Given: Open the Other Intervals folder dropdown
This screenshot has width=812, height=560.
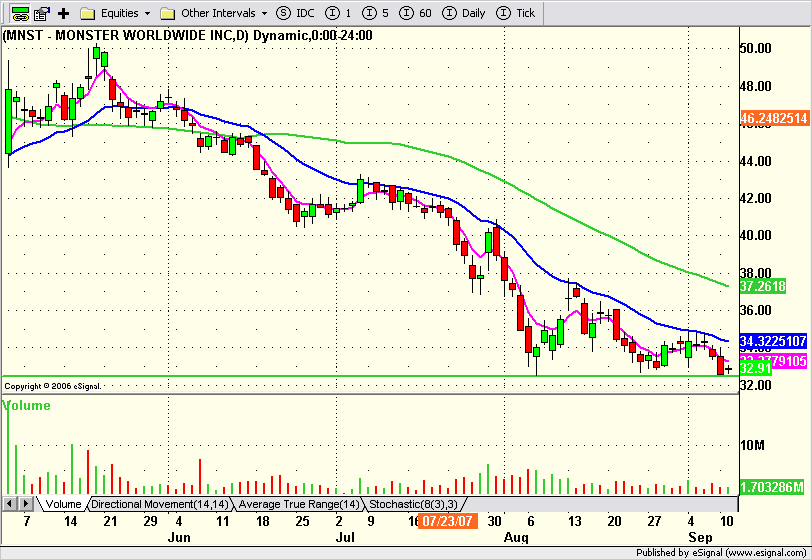Looking at the screenshot, I should click(265, 13).
